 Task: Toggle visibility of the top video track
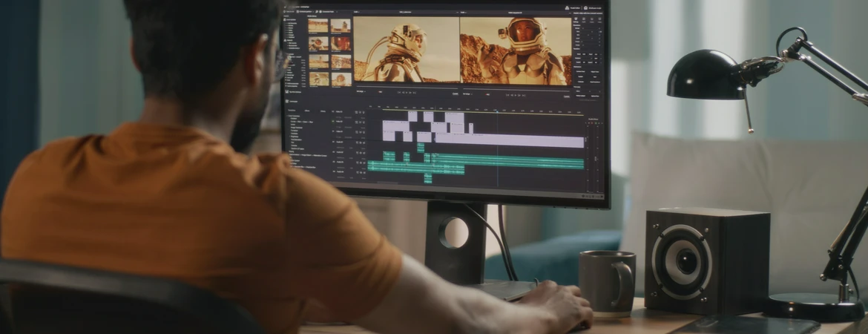tap(362, 112)
